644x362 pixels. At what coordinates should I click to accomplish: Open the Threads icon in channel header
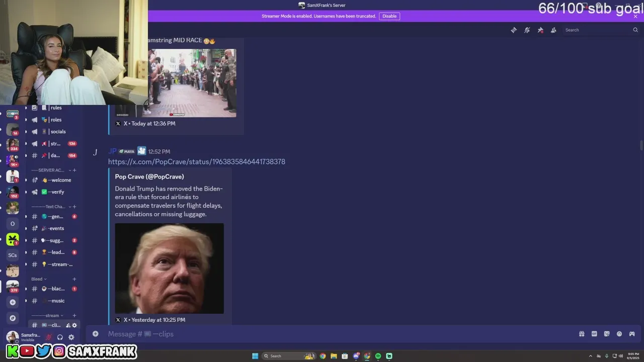[514, 30]
